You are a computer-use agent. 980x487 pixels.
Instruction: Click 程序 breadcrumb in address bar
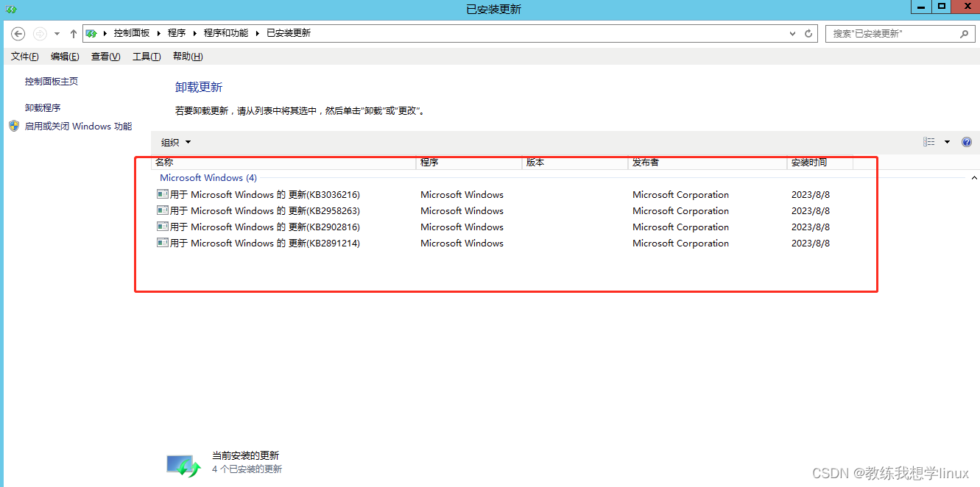click(x=177, y=33)
